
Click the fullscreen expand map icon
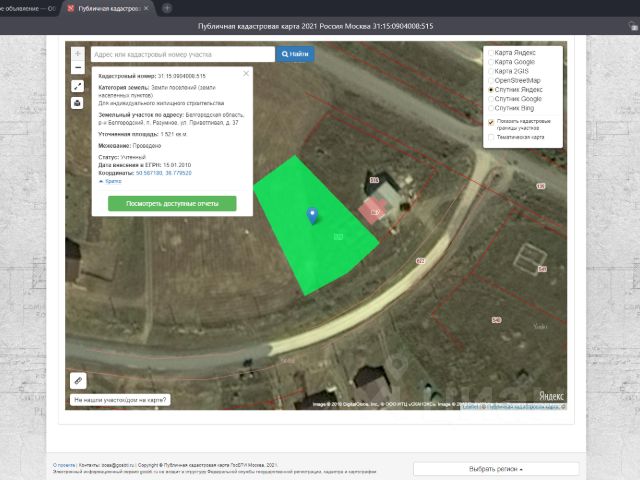(78, 86)
